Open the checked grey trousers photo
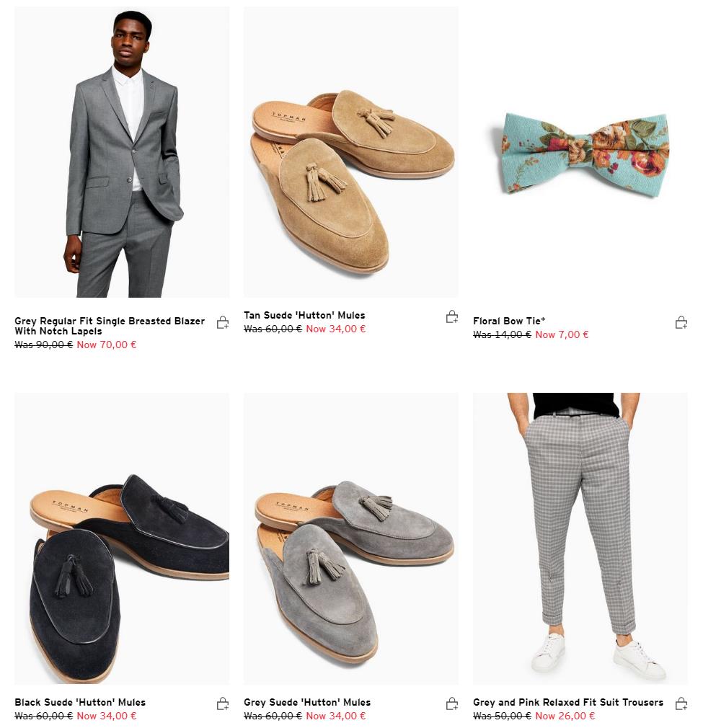Screen dimensions: 703x728 click(x=580, y=538)
